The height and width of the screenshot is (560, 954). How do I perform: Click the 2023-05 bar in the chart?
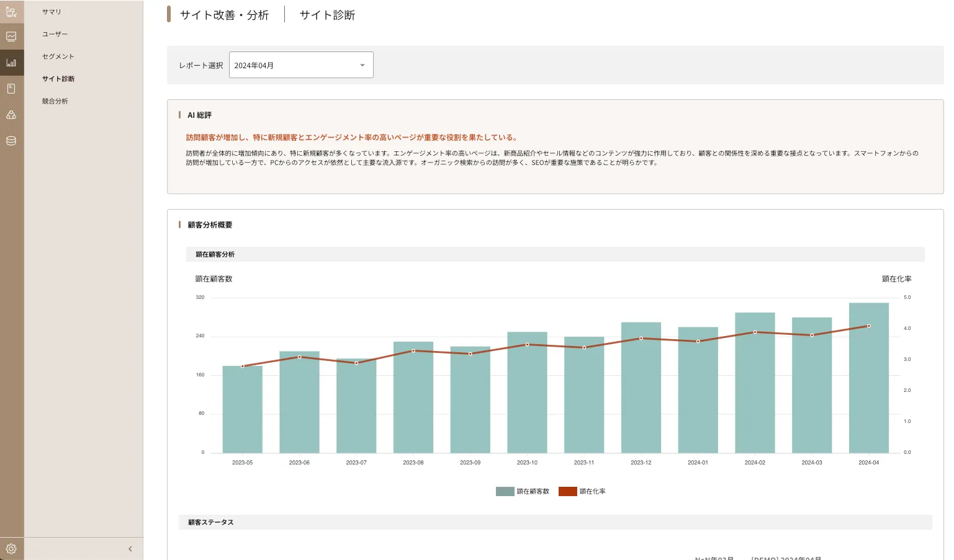(243, 409)
